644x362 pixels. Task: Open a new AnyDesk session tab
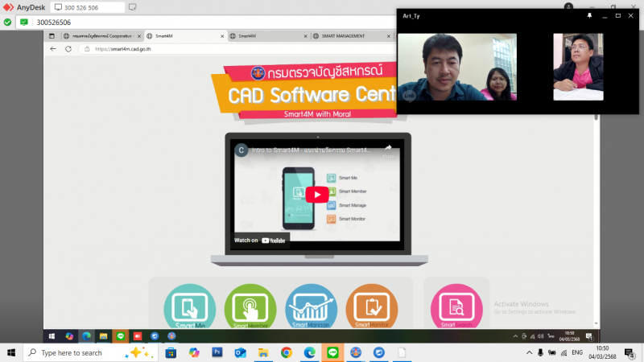132,7
